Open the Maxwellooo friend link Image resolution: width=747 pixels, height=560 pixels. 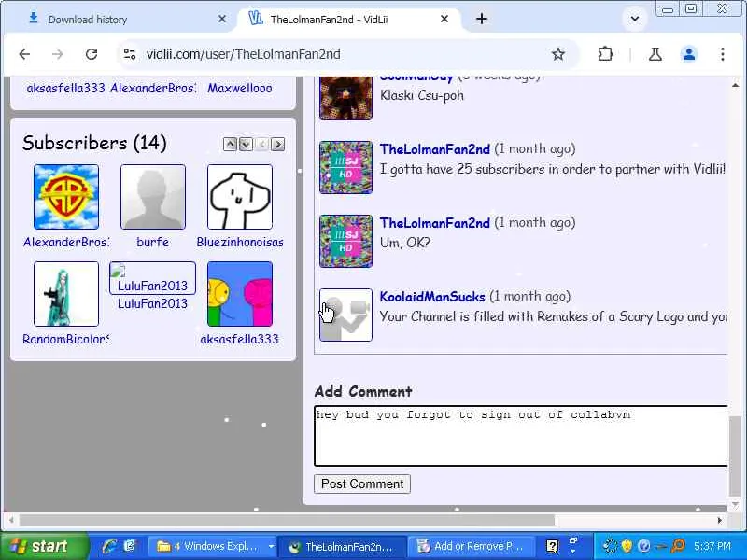240,88
